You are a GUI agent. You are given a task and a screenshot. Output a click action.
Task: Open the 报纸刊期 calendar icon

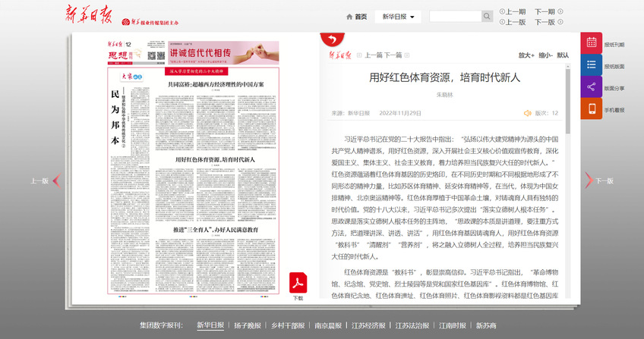point(591,43)
